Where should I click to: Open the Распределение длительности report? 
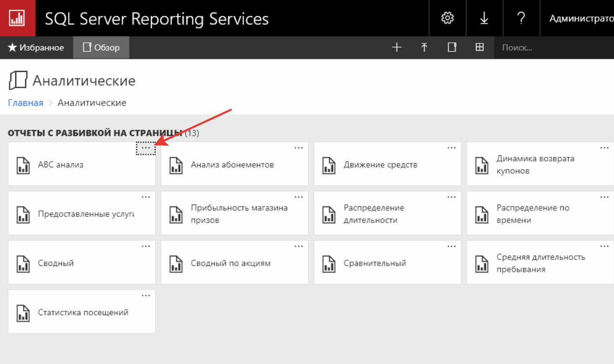[x=374, y=214]
